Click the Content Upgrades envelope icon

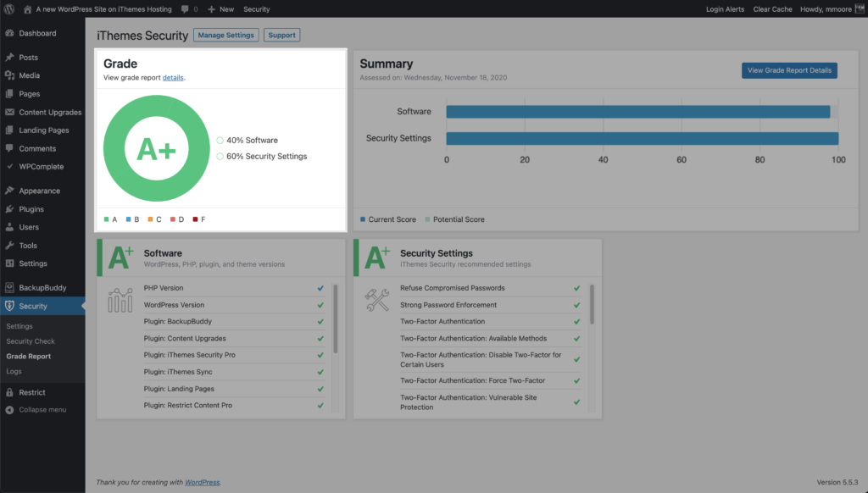point(9,112)
